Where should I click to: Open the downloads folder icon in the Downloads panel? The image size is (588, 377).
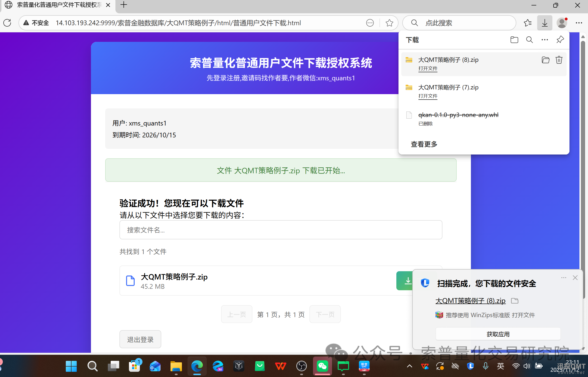click(x=514, y=39)
